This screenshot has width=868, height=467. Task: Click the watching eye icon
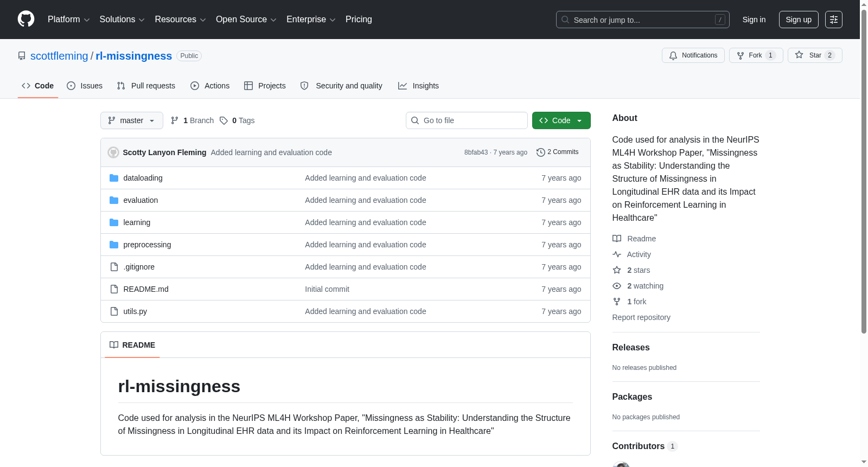click(617, 286)
